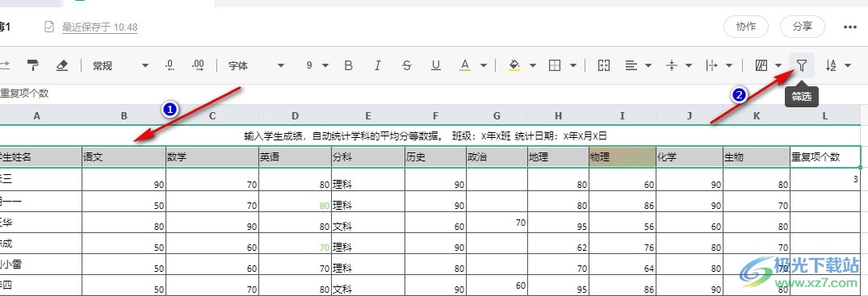Viewport: 868px width, 296px height.
Task: Expand the sort options arrow
Action: pyautogui.click(x=848, y=66)
